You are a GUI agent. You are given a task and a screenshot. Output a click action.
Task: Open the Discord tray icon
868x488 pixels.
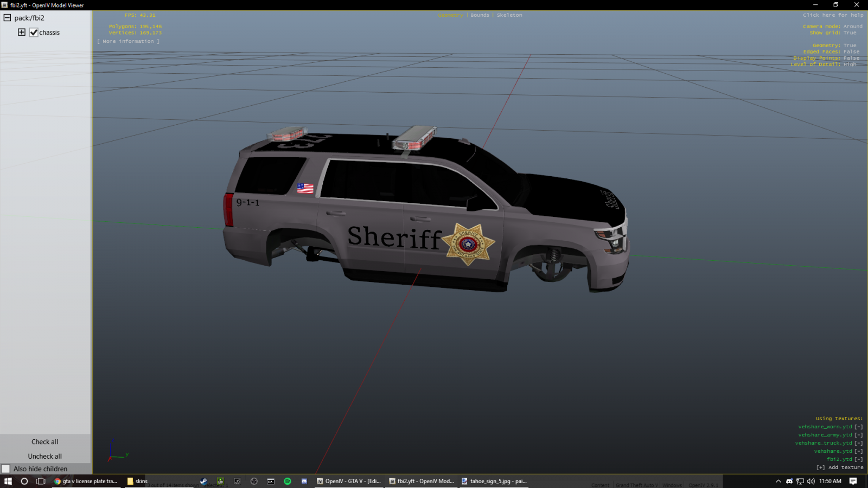pos(789,481)
